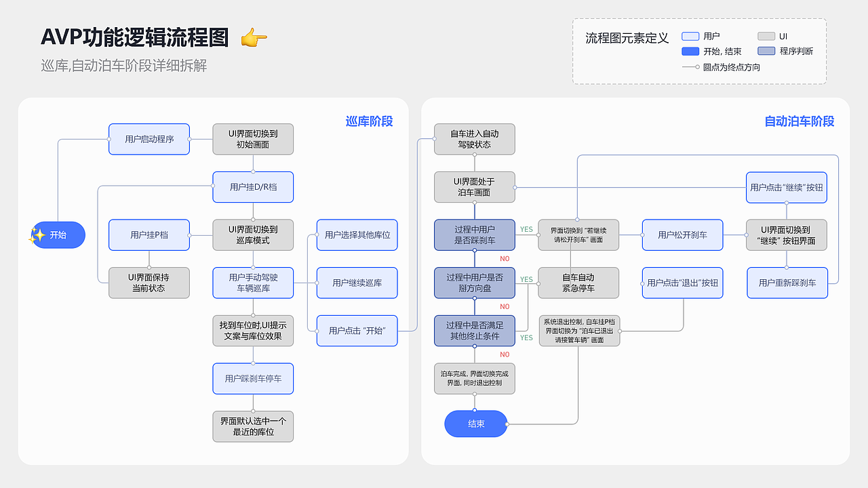Viewport: 868px width, 488px height.
Task: Select the 用户启动程序 node
Action: 149,138
